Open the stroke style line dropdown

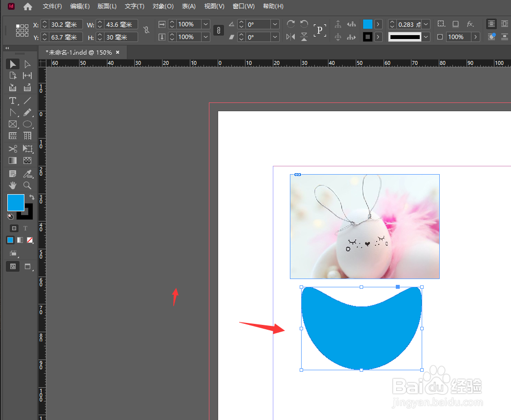(x=426, y=37)
